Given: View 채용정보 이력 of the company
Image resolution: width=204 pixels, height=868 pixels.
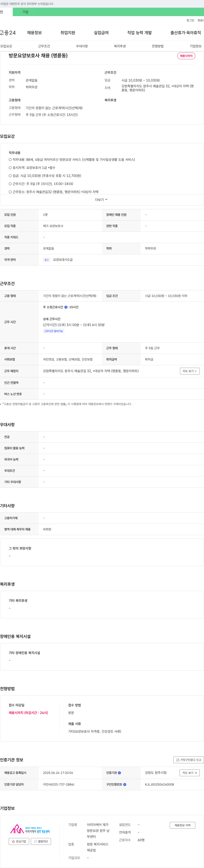Looking at the screenshot, I should click(182, 825).
